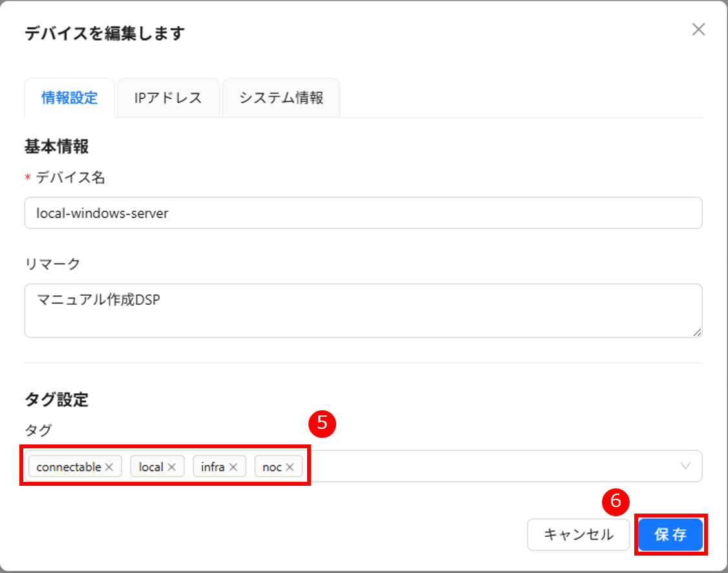Open the IPアドレス tab

[168, 98]
